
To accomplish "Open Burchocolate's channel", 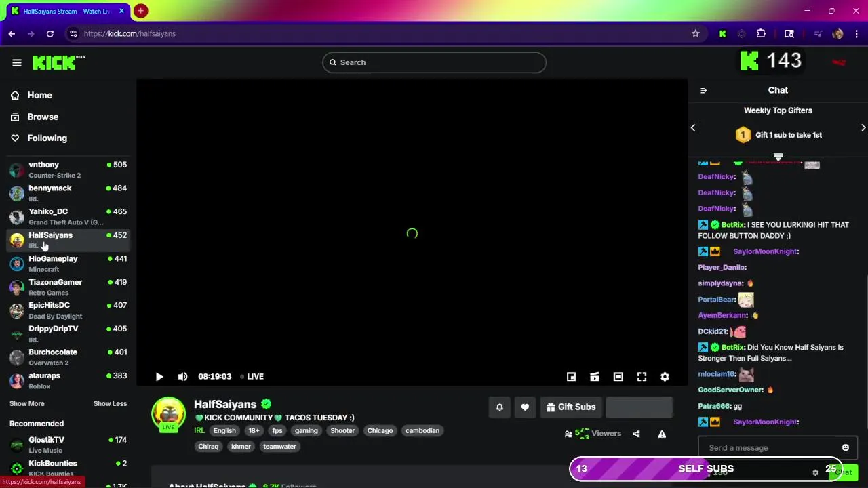I will (68, 357).
